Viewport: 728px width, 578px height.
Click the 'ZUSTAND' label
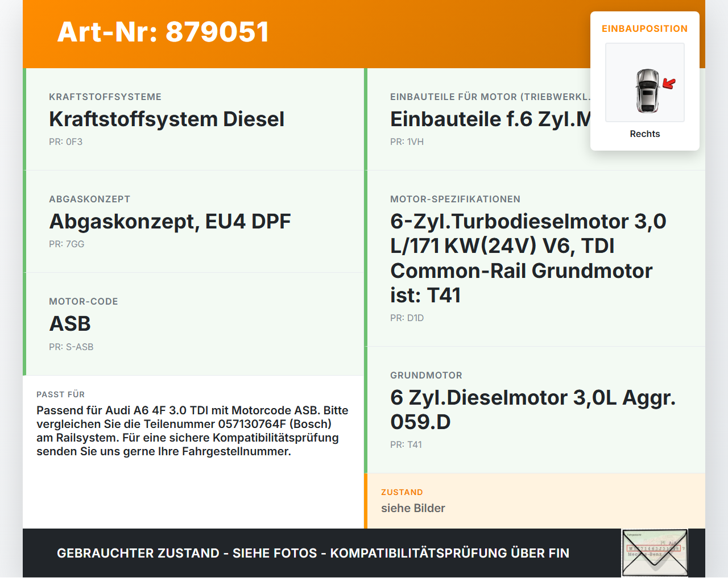pyautogui.click(x=402, y=492)
